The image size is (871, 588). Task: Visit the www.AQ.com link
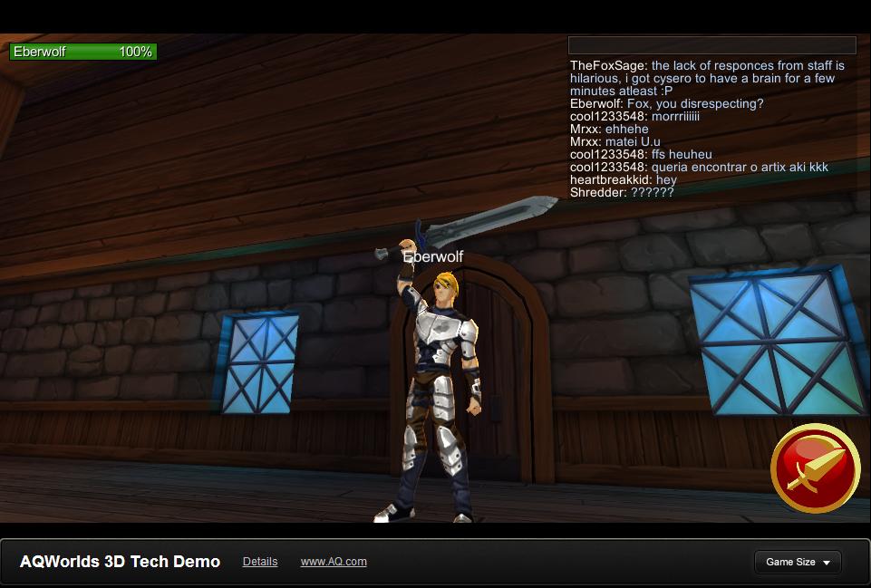click(334, 562)
